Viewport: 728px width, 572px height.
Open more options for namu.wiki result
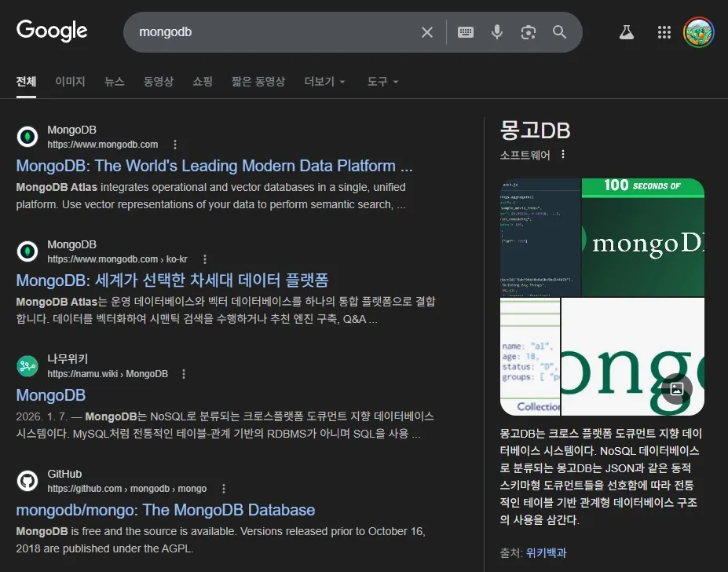pos(184,374)
